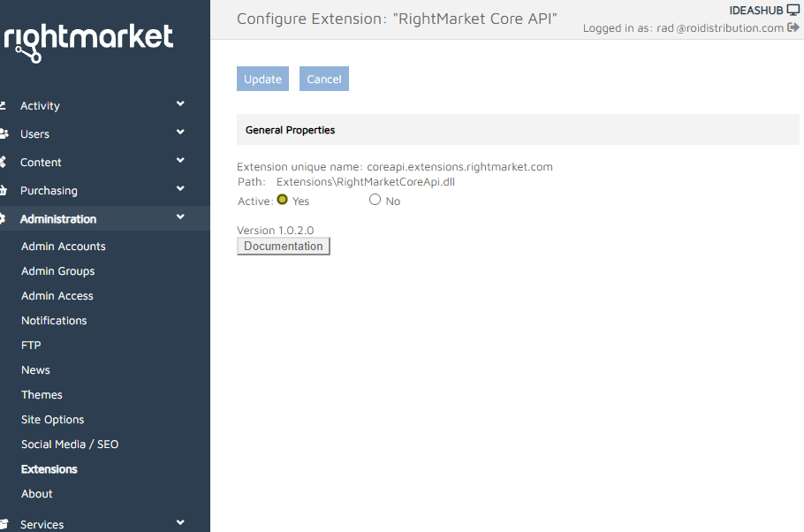Select Yes for Active setting

tap(282, 200)
